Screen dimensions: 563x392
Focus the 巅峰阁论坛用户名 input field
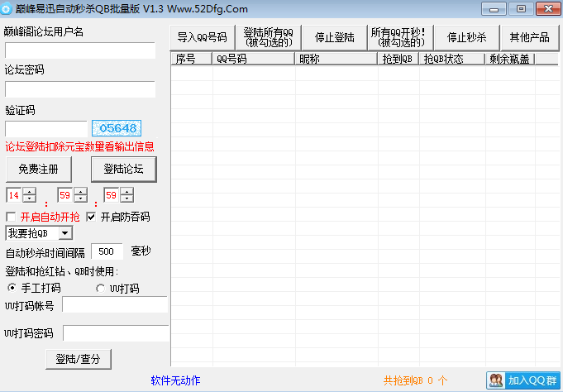click(x=80, y=50)
